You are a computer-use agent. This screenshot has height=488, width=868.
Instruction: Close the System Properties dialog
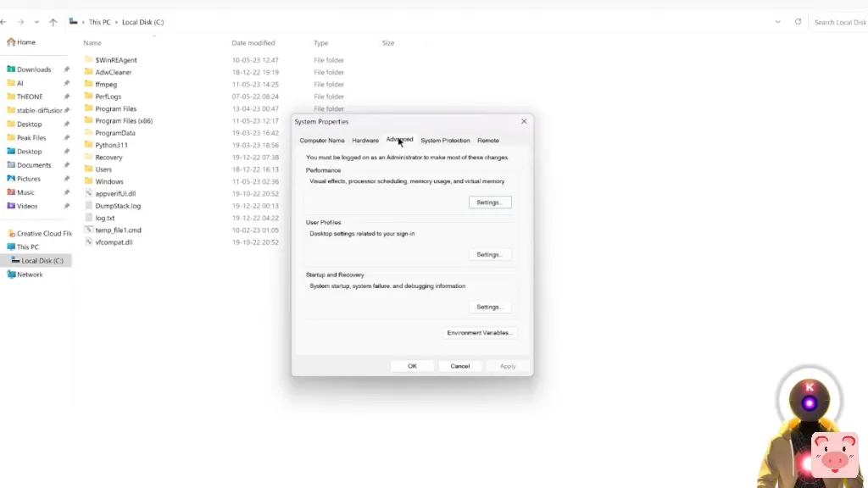(x=524, y=121)
